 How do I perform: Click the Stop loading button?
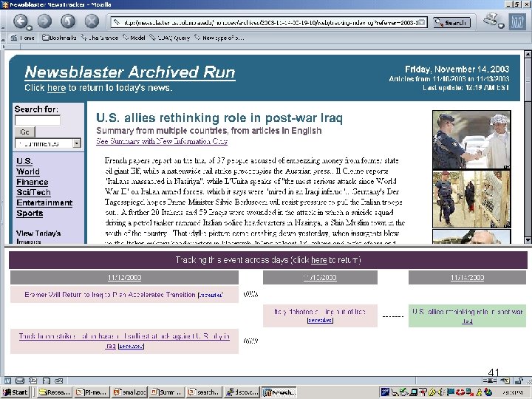click(x=92, y=21)
